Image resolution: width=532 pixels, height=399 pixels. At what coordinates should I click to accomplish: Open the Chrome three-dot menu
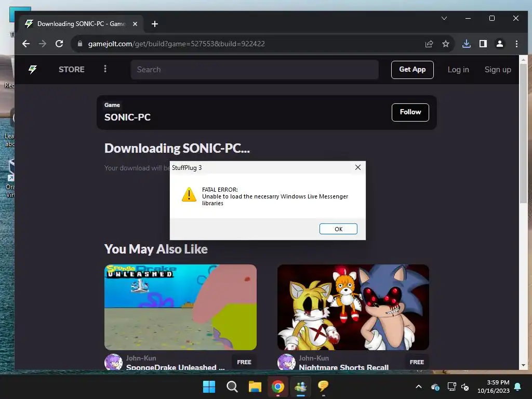click(516, 44)
